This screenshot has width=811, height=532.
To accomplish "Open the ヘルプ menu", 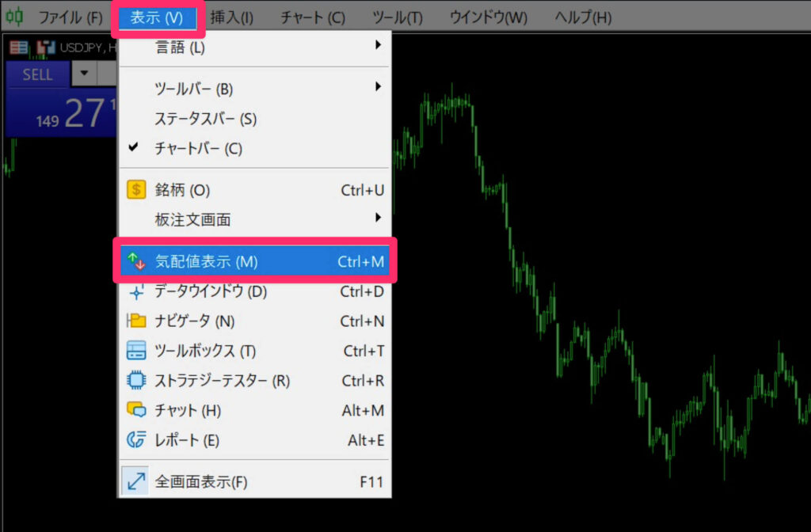I will [x=583, y=14].
